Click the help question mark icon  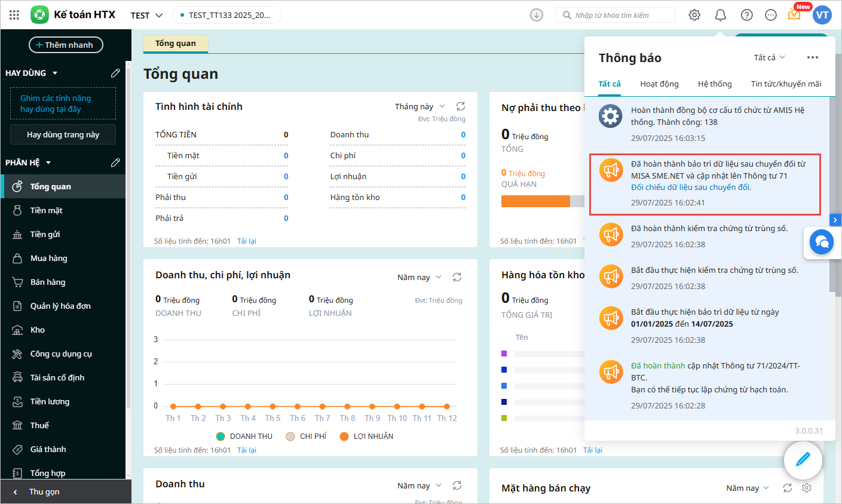[x=746, y=15]
